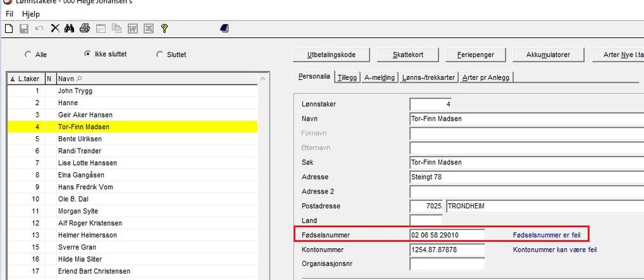Image resolution: width=644 pixels, height=280 pixels.
Task: Click the postal code field 7025
Action: (426, 206)
